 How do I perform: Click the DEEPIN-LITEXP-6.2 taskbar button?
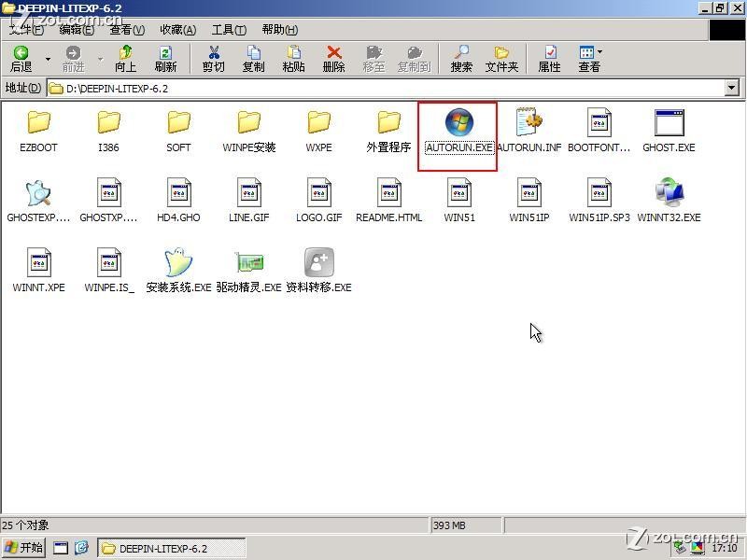[171, 548]
